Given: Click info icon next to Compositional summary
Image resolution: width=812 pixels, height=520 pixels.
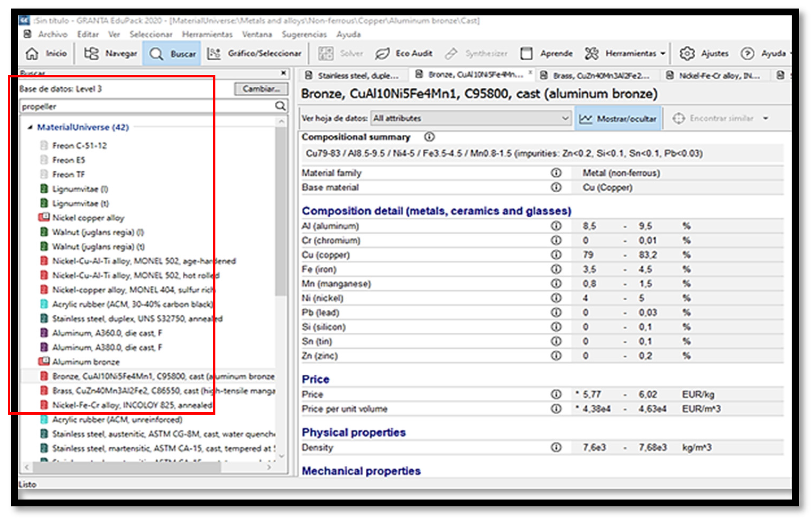Looking at the screenshot, I should click(x=429, y=137).
